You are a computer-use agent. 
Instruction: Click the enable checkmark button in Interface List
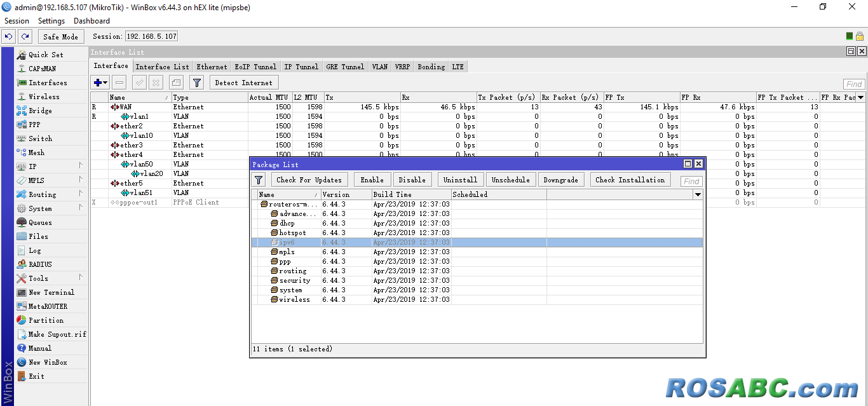point(139,83)
